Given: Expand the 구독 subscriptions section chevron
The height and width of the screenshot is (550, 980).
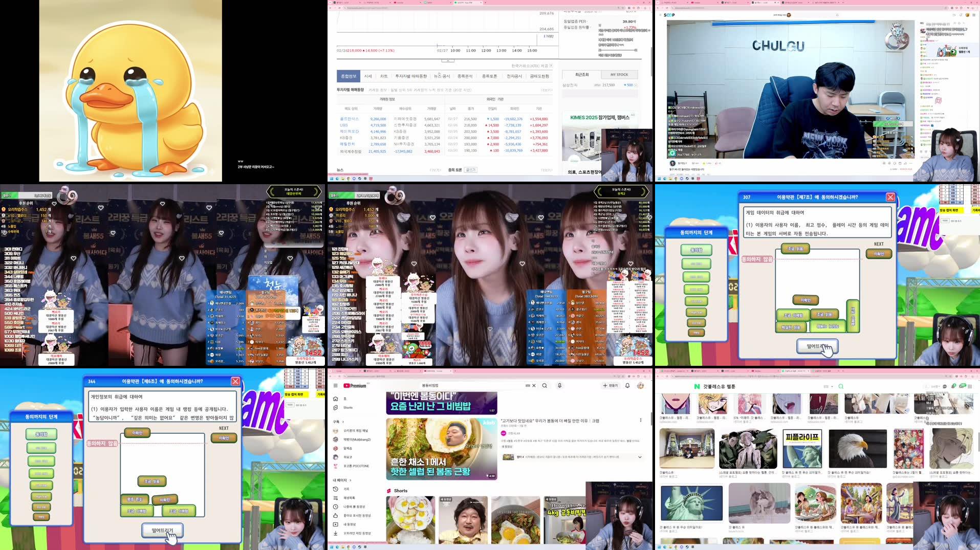Looking at the screenshot, I should pyautogui.click(x=343, y=422).
